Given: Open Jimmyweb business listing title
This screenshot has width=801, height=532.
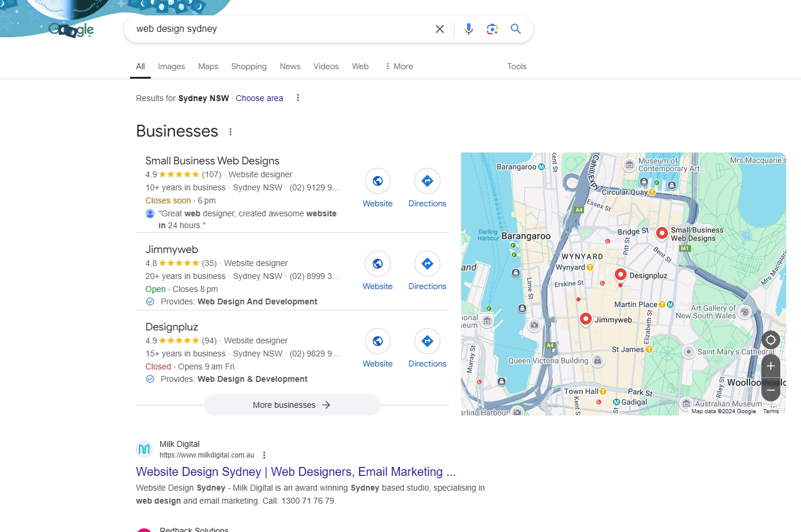Looking at the screenshot, I should 171,249.
